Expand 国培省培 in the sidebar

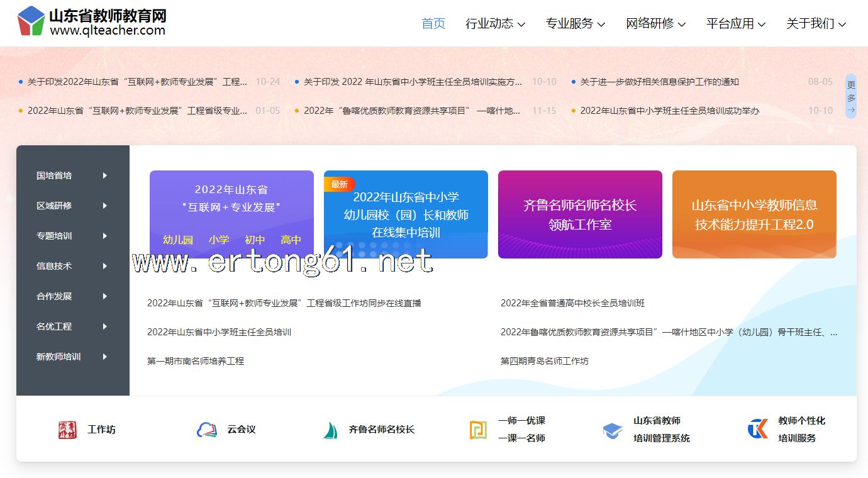72,175
